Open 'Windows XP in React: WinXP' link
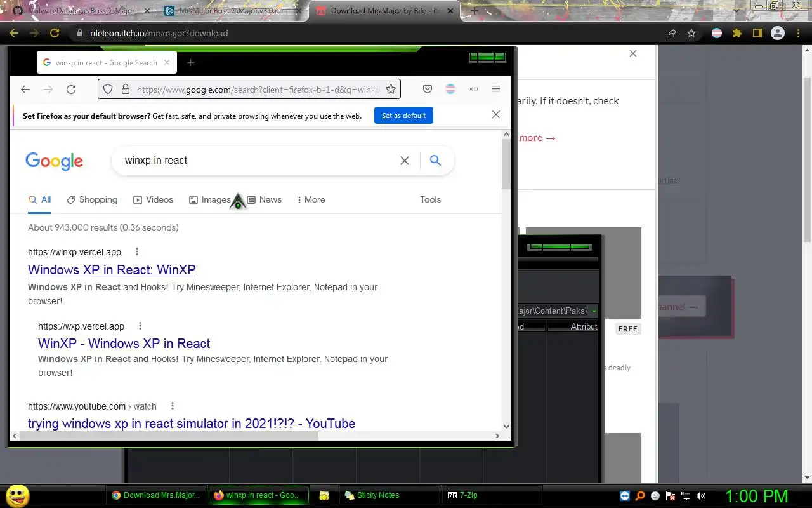This screenshot has width=812, height=508. (112, 270)
